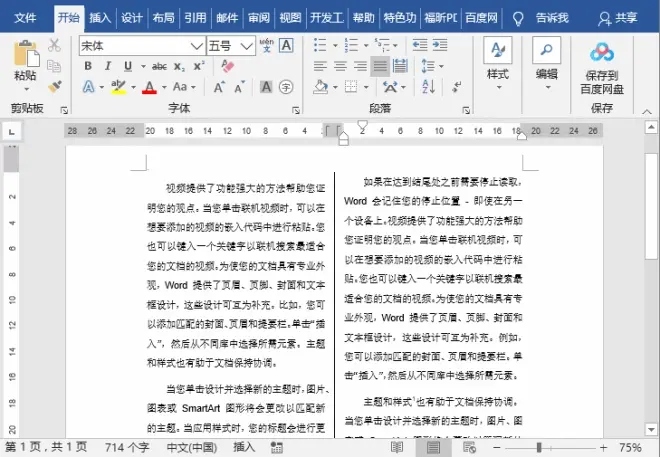Select the Format Painter brush
The image size is (660, 457).
pyautogui.click(x=55, y=87)
